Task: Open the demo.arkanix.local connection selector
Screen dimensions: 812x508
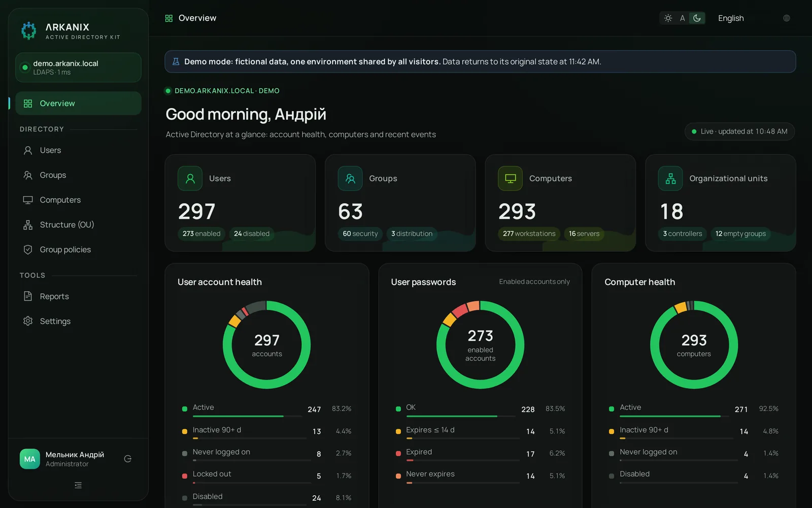Action: click(78, 68)
